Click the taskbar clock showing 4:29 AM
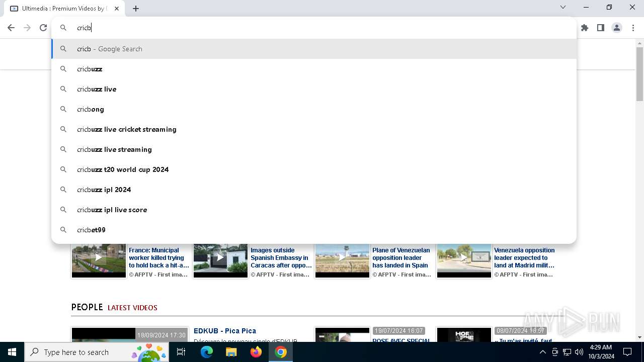The image size is (644, 362). click(601, 352)
